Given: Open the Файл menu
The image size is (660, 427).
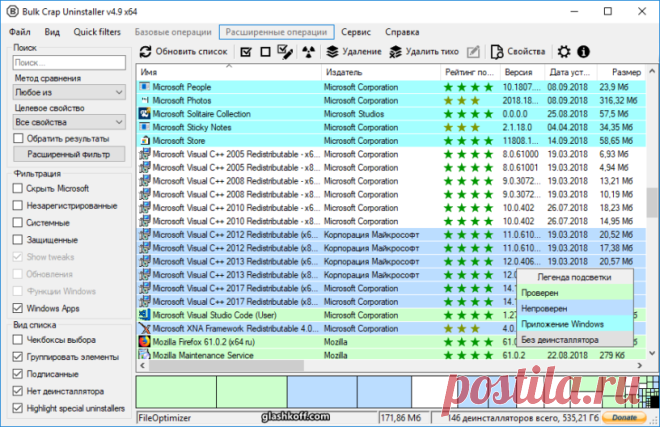Looking at the screenshot, I should (x=20, y=32).
